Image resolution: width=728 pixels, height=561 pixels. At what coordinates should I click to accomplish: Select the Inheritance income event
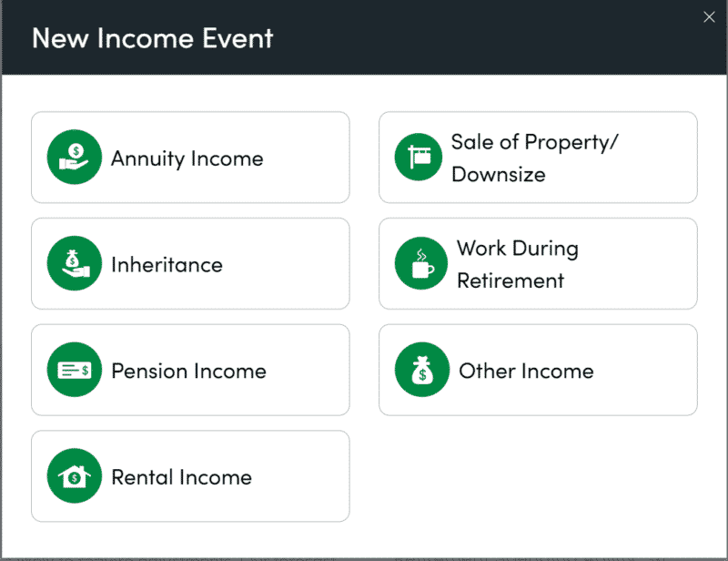coord(190,264)
